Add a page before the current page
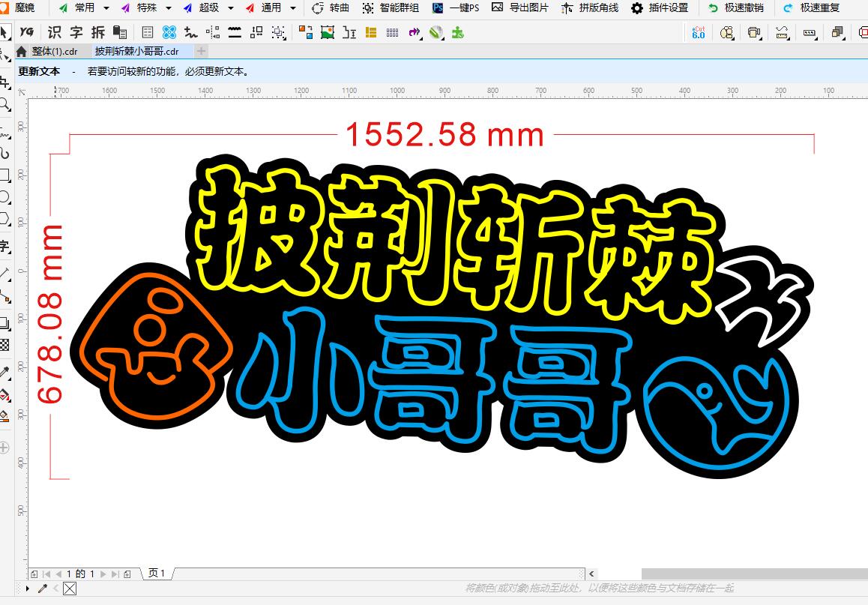Screen dimensions: 868x605 (34, 574)
